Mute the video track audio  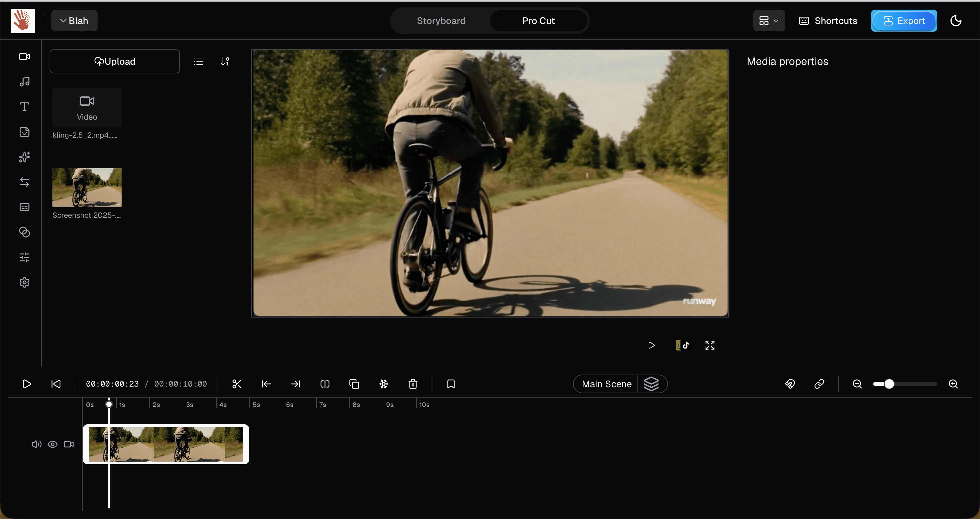pos(36,444)
